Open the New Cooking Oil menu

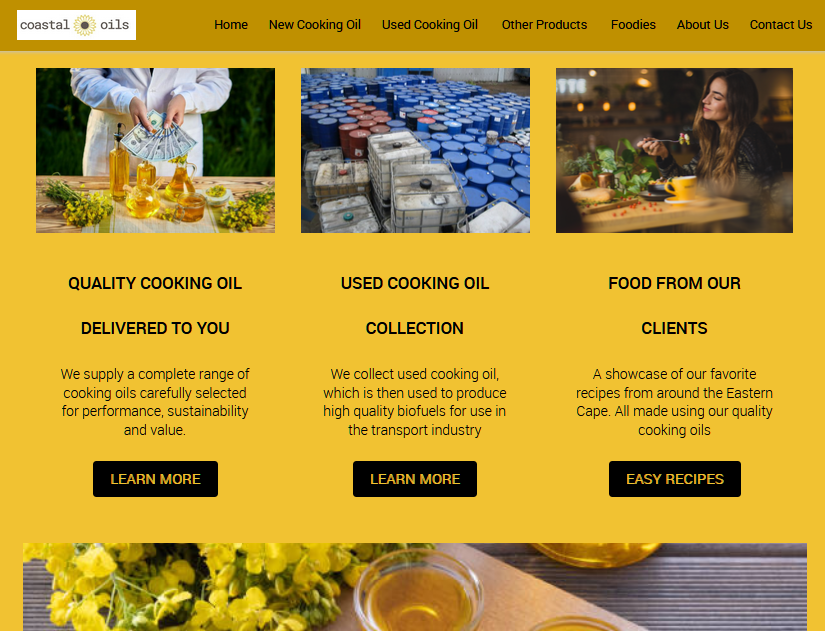pos(315,25)
